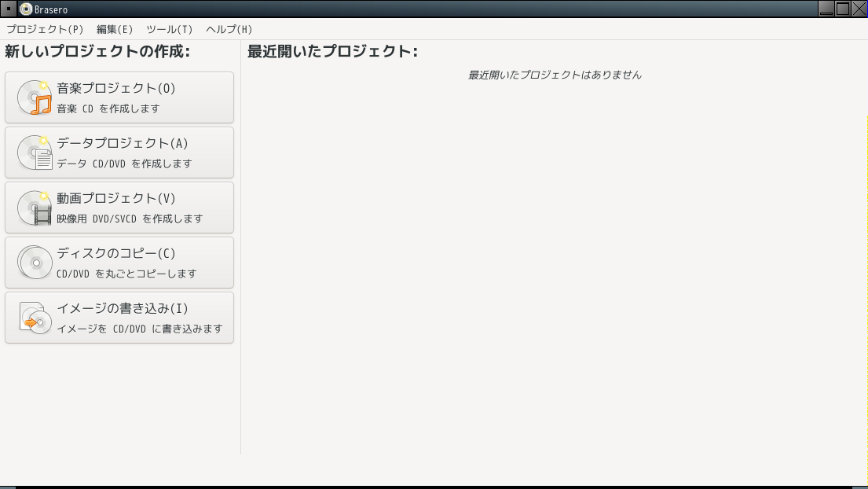Click 最近開いたプロジェクトはありません text
This screenshot has height=489, width=868.
pos(555,75)
